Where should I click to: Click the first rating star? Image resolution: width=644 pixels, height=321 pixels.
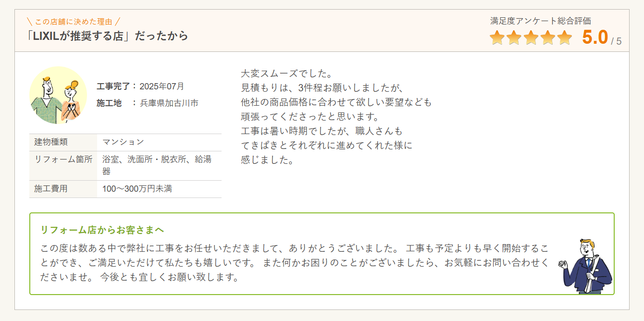pos(497,37)
